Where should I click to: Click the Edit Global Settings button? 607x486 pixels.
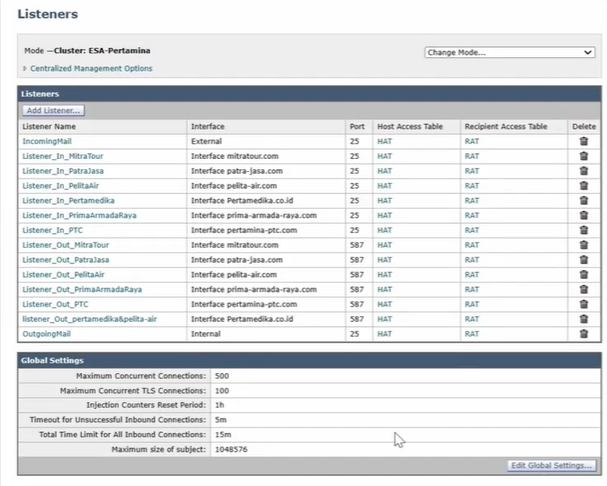point(551,465)
